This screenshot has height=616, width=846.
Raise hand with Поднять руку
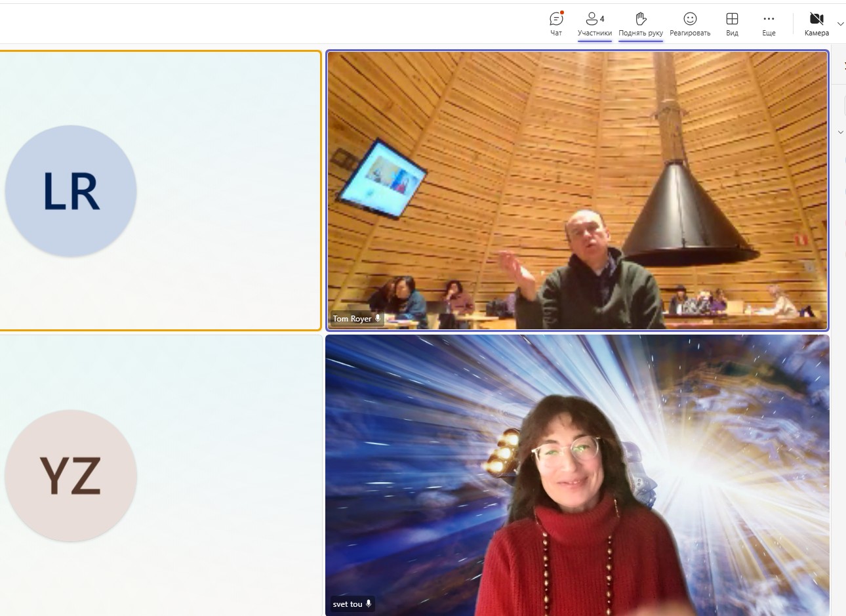coord(641,23)
